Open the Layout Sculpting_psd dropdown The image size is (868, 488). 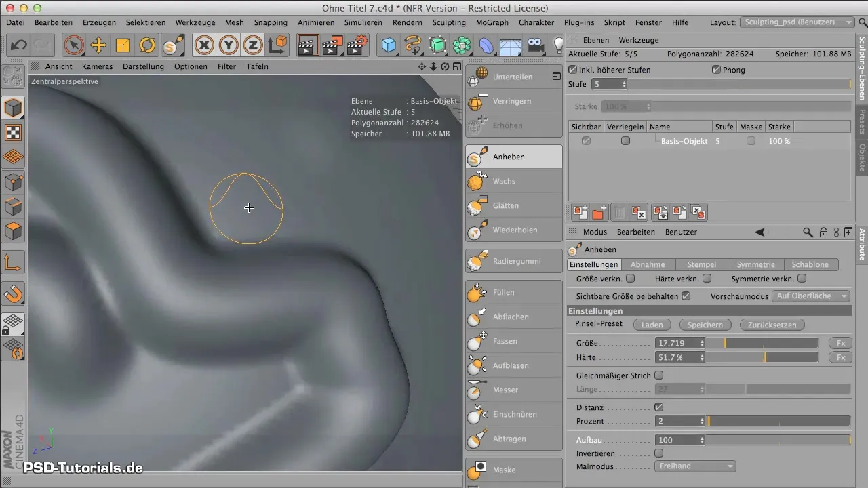797,22
